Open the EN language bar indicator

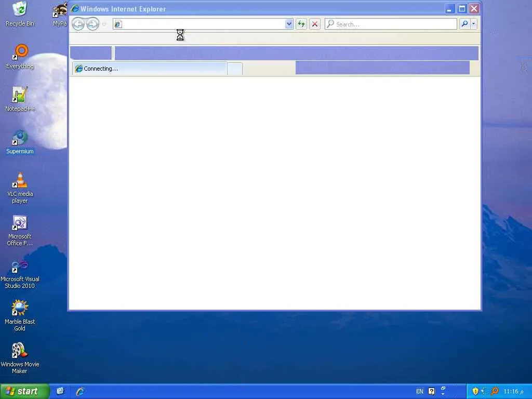420,391
